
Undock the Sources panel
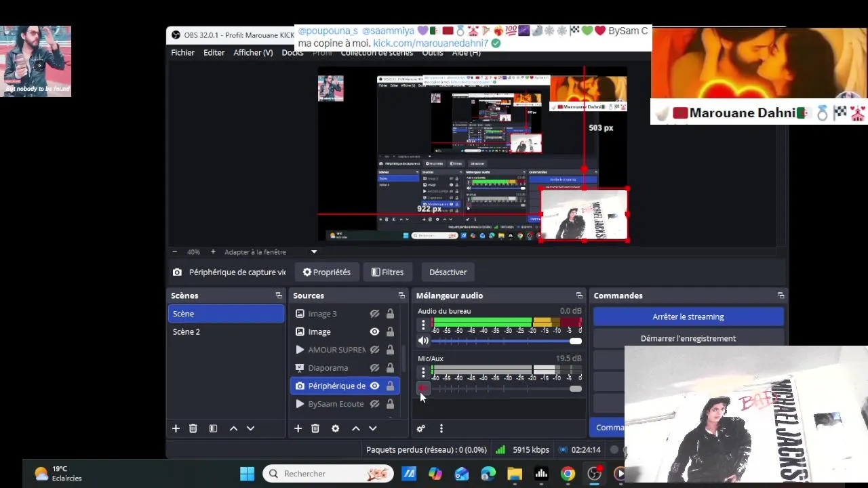(401, 296)
